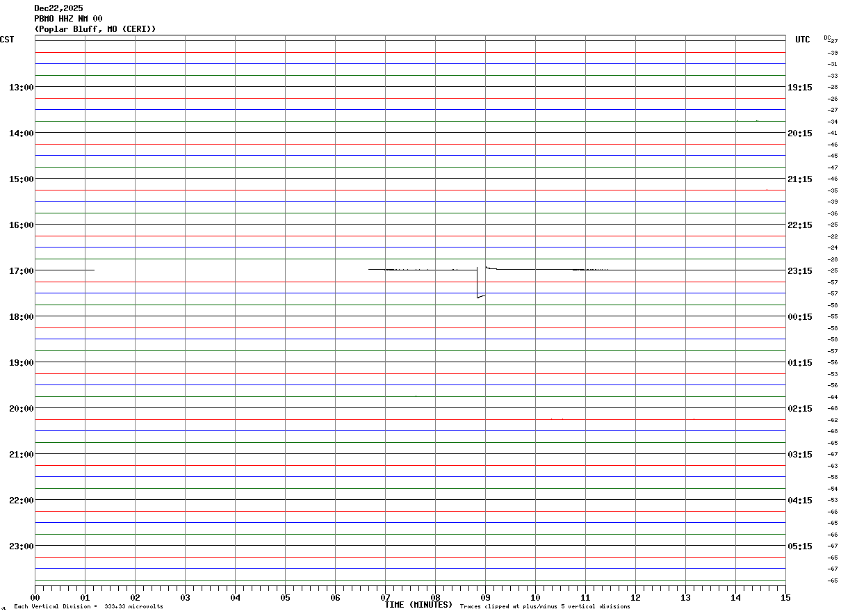The width and height of the screenshot is (841, 616).
Task: Select the 16:00 CST row label
Action: pos(22,225)
